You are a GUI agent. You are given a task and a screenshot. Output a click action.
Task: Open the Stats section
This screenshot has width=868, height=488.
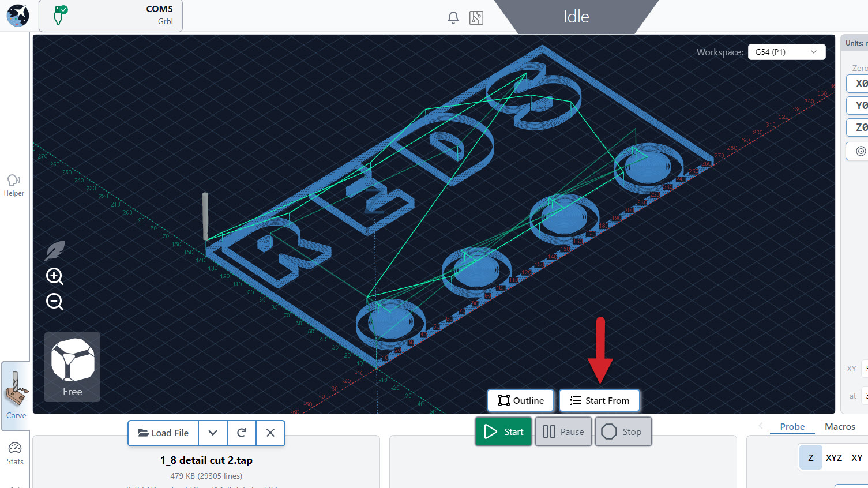(15, 453)
